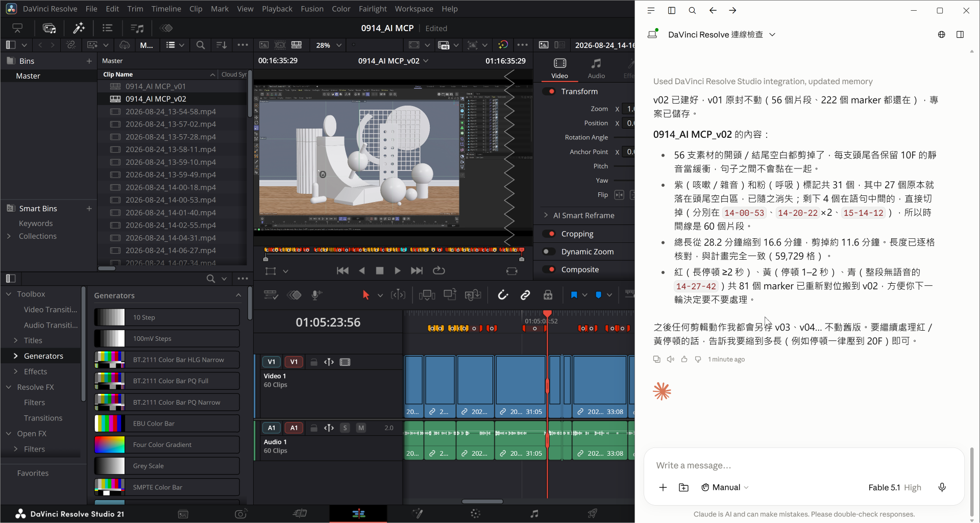Screen dimensions: 980x523
Task: Open the media pool sort icon
Action: [x=222, y=45]
